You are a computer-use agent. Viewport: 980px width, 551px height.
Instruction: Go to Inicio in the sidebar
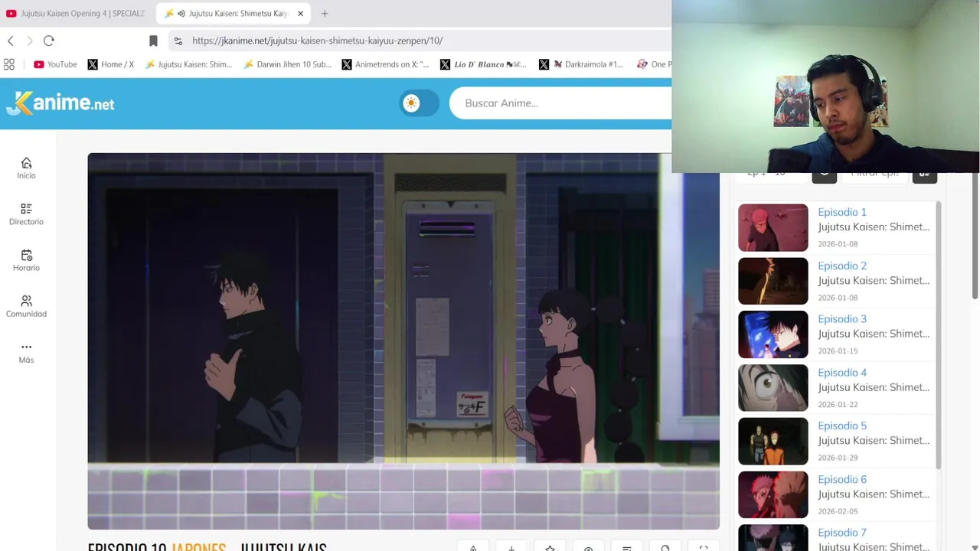tap(26, 168)
